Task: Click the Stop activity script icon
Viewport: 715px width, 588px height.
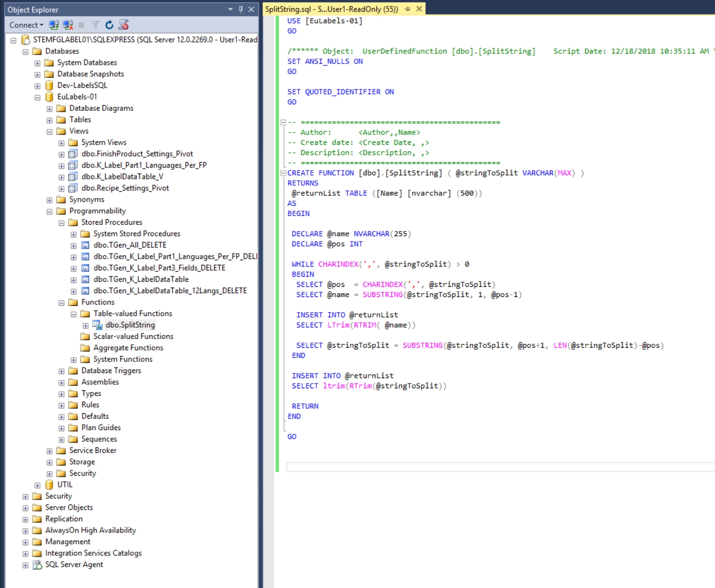Action: coord(123,25)
